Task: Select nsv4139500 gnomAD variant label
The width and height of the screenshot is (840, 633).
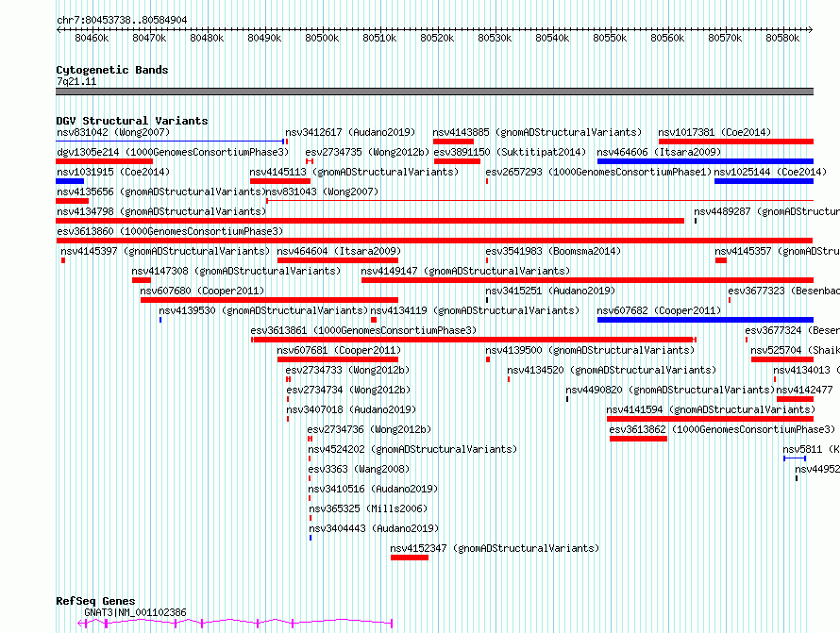Action: (x=590, y=350)
